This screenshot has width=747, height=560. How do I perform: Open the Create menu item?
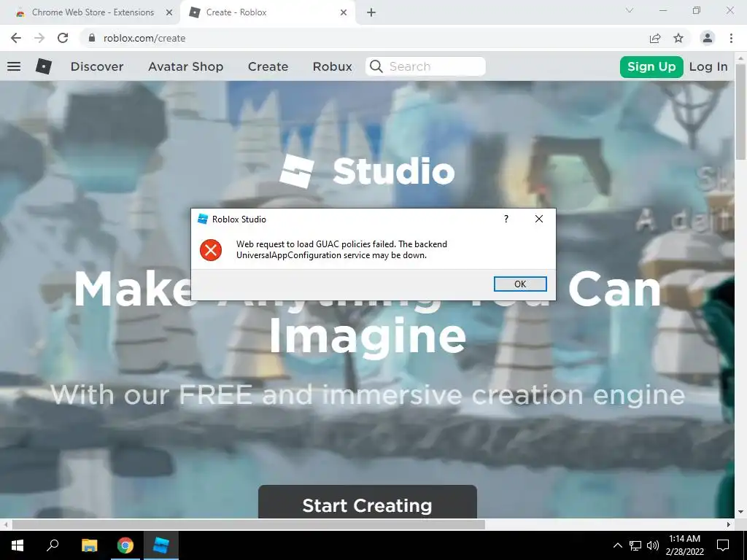pos(268,66)
